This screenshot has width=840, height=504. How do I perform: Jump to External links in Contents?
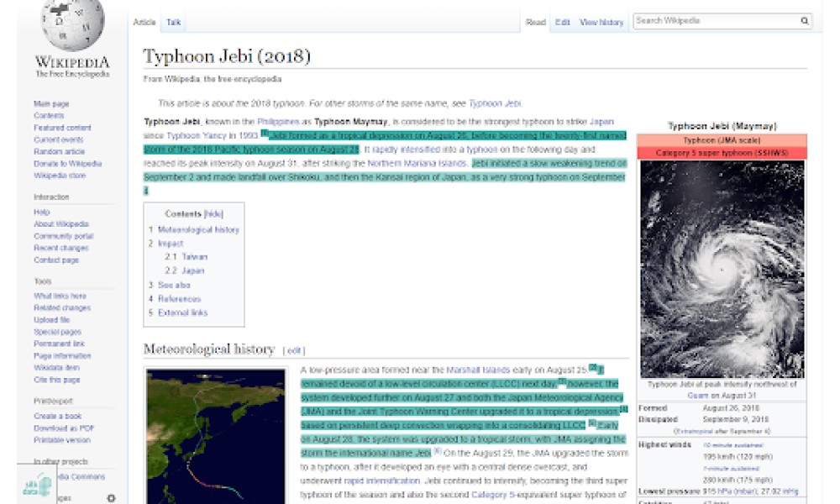click(182, 312)
